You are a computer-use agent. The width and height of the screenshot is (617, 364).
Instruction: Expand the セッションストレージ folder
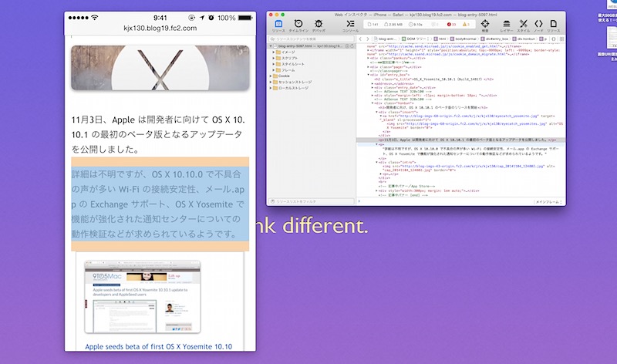pyautogui.click(x=271, y=82)
